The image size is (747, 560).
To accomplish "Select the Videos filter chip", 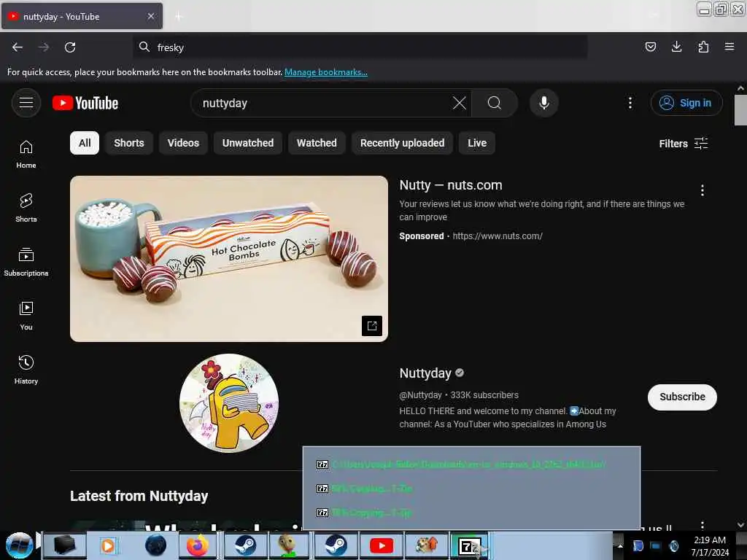I will click(x=183, y=143).
